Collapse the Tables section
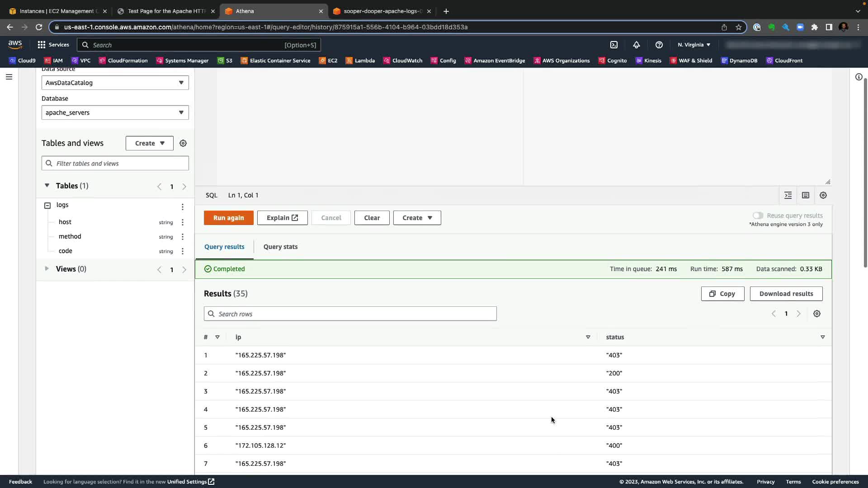The width and height of the screenshot is (868, 488). tap(47, 186)
